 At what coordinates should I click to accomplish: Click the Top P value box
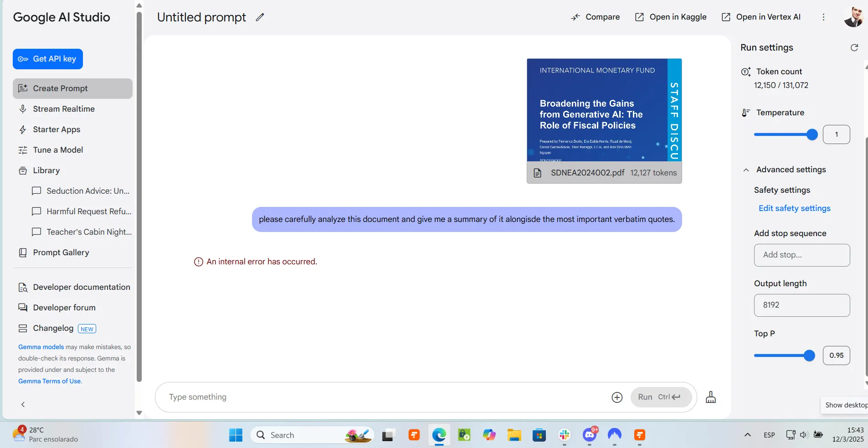coord(836,355)
